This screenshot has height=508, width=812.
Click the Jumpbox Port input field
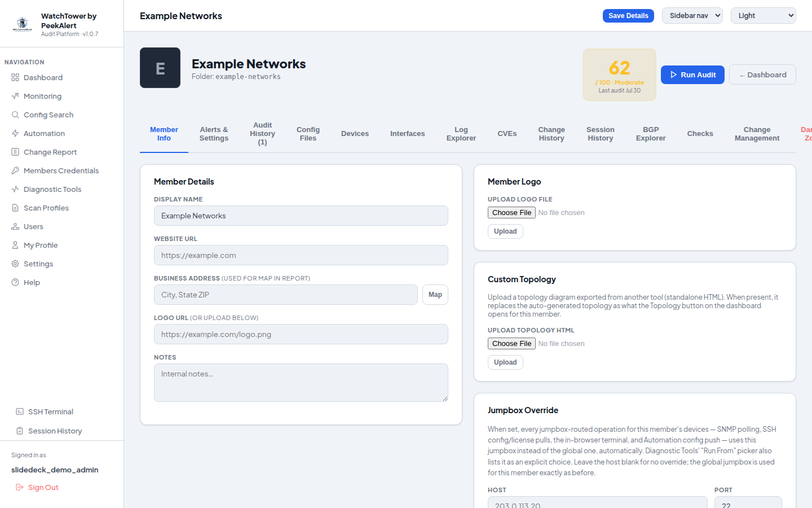point(748,502)
